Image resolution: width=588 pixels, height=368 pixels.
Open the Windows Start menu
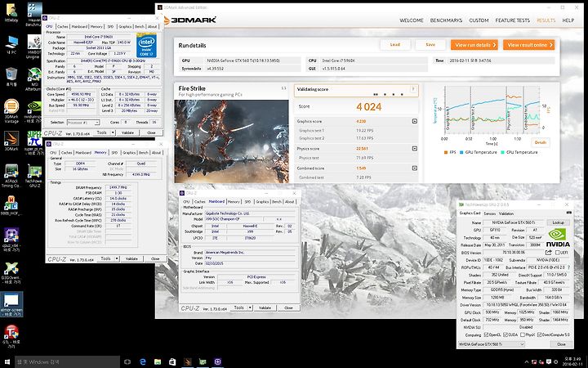(7, 362)
